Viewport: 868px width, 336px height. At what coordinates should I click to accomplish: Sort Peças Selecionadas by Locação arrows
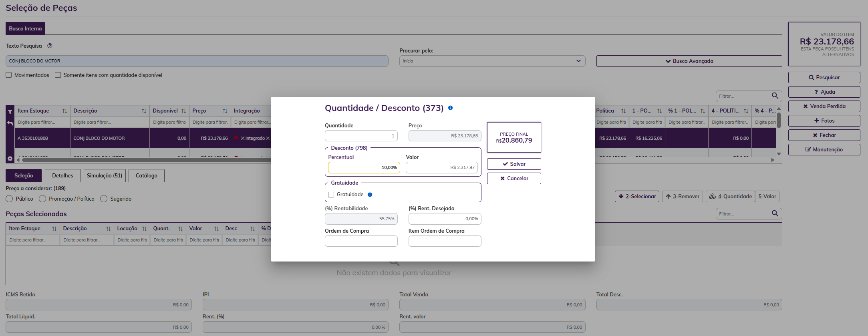[x=145, y=229]
